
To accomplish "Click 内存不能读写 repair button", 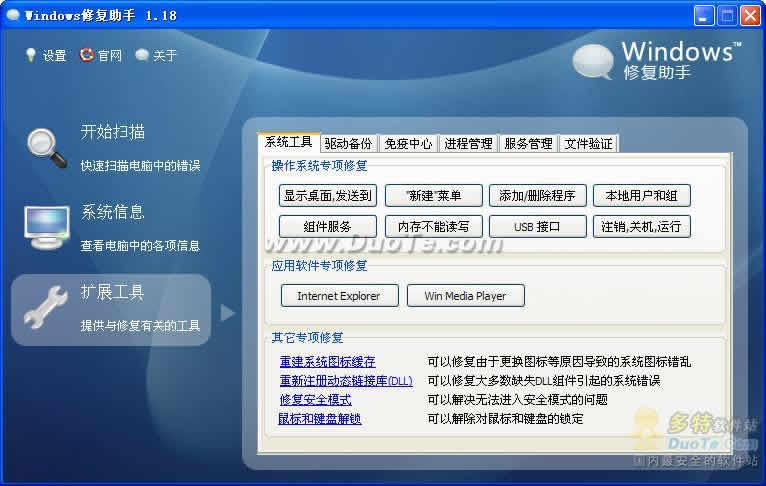I will coord(434,227).
